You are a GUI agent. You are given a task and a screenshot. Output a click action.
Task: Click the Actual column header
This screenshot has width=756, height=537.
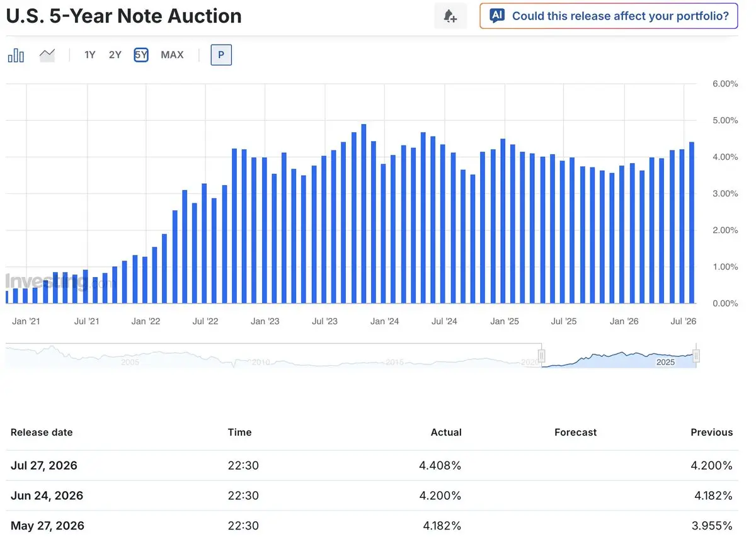point(446,432)
